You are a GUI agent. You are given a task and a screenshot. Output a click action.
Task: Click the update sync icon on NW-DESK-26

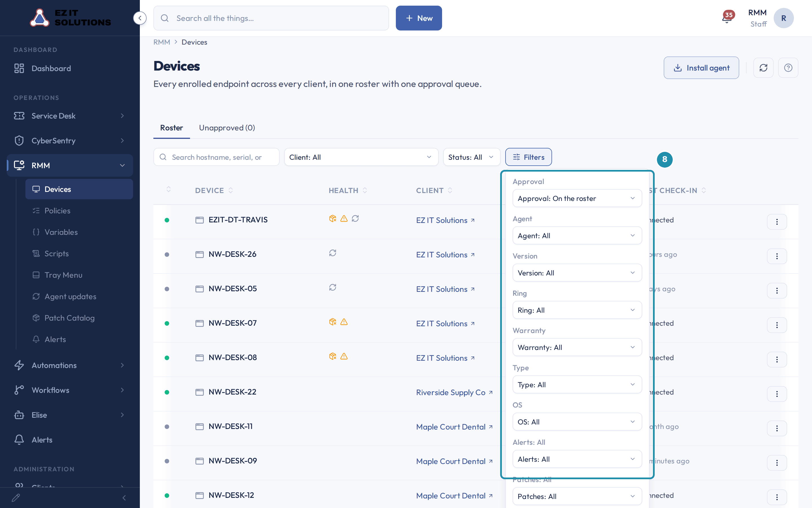[332, 253]
